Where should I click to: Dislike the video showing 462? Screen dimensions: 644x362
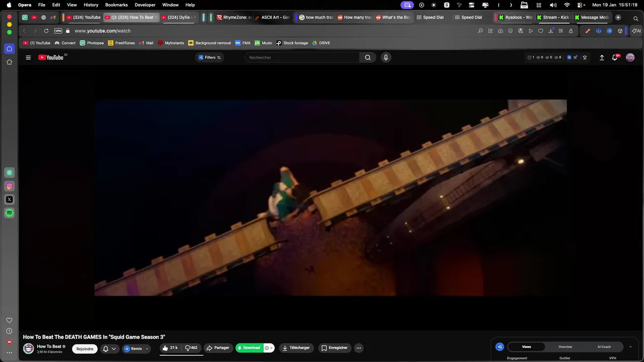click(x=191, y=348)
